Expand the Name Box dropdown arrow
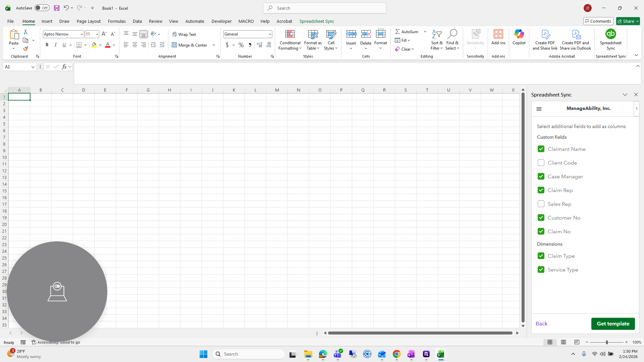The height and width of the screenshot is (362, 644). coord(33,67)
